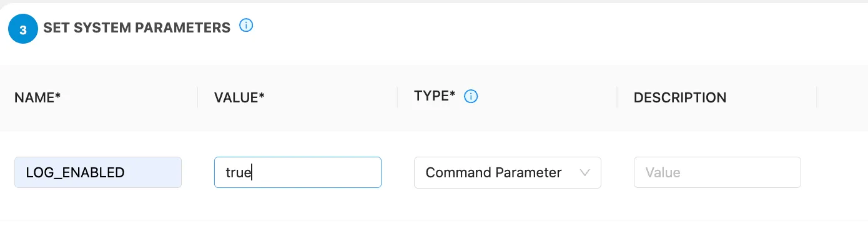868x246 pixels.
Task: Click the NAME* column header
Action: [x=37, y=97]
